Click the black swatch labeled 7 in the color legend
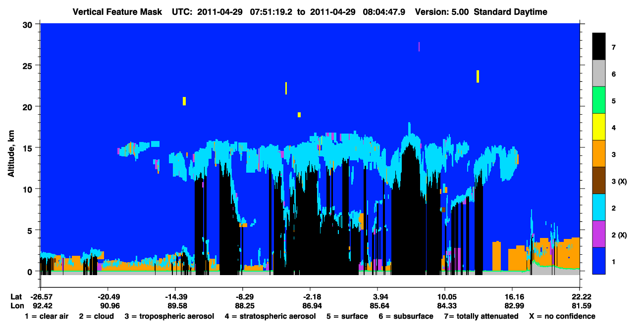 coord(599,47)
